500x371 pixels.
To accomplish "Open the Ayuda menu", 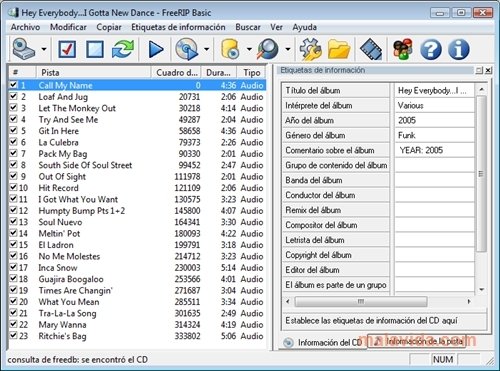I will (x=304, y=27).
